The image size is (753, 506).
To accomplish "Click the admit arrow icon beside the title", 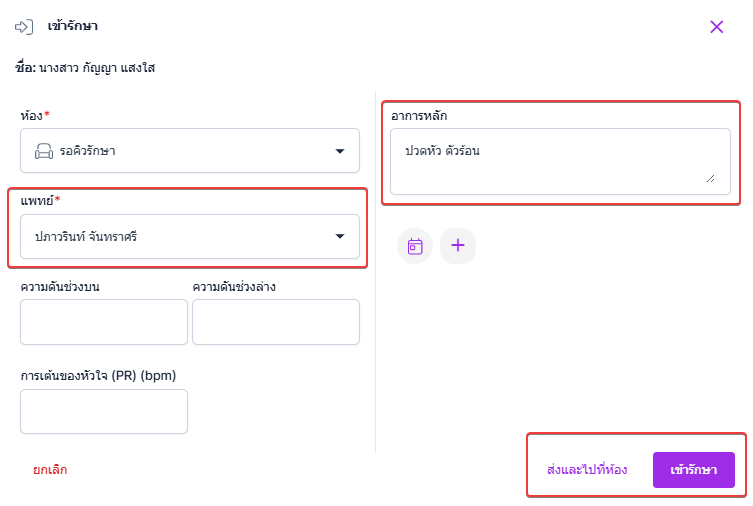I will tap(24, 27).
